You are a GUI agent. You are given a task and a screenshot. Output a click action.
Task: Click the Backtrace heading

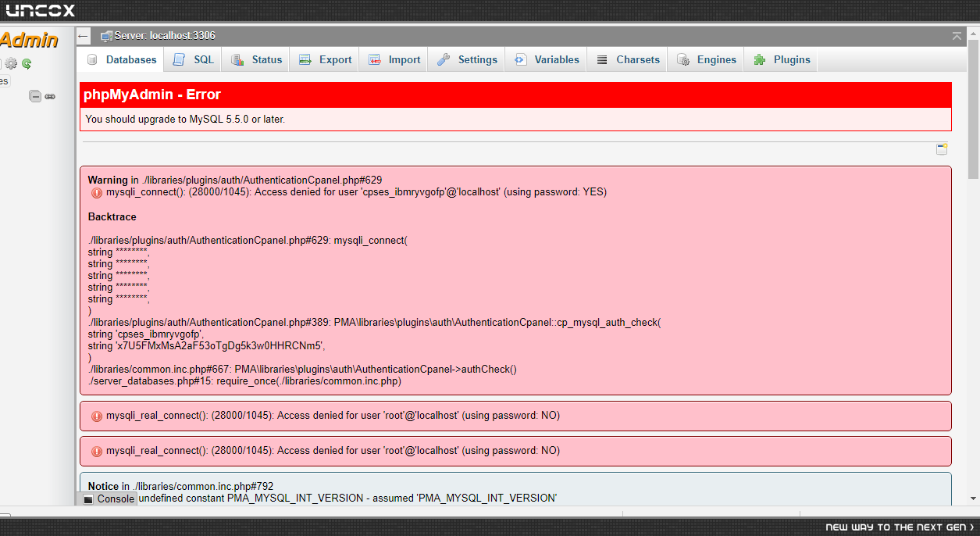[x=112, y=216]
